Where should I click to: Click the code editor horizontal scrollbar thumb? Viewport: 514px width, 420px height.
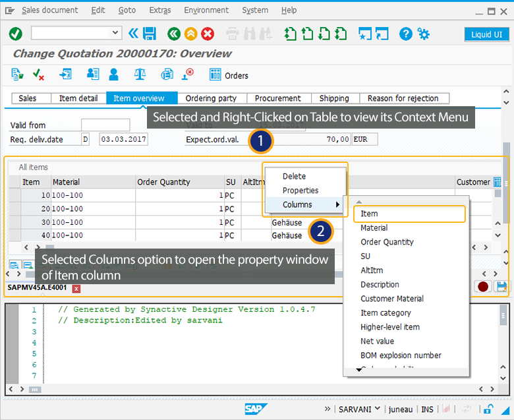35,390
